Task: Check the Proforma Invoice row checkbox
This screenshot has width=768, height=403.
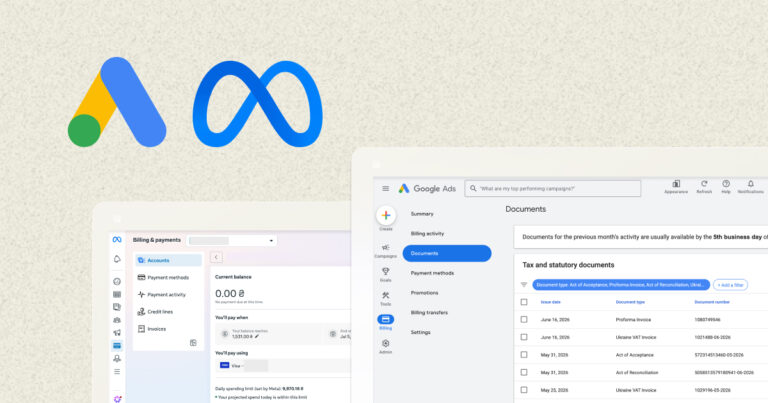Action: pyautogui.click(x=524, y=319)
